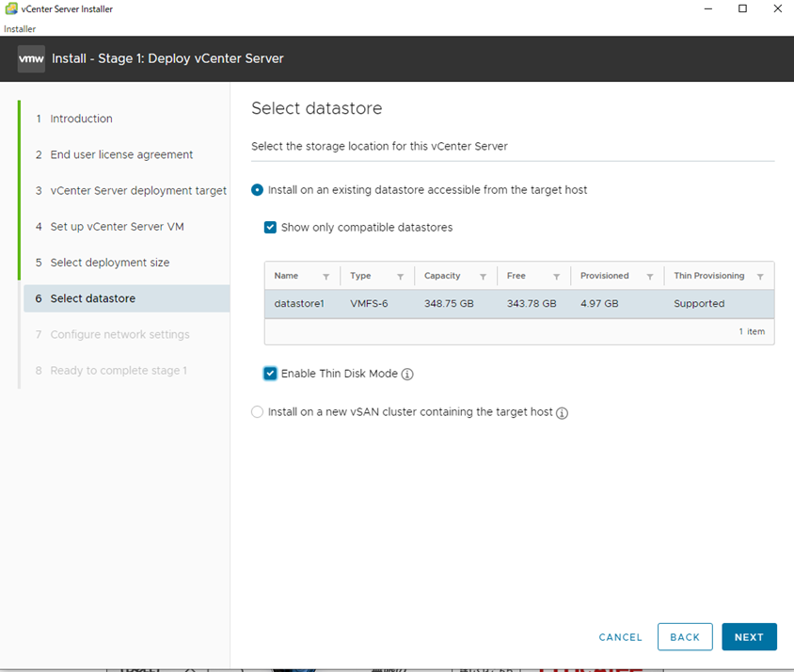Click the VMFS-6 type cell
The height and width of the screenshot is (672, 794).
[369, 304]
